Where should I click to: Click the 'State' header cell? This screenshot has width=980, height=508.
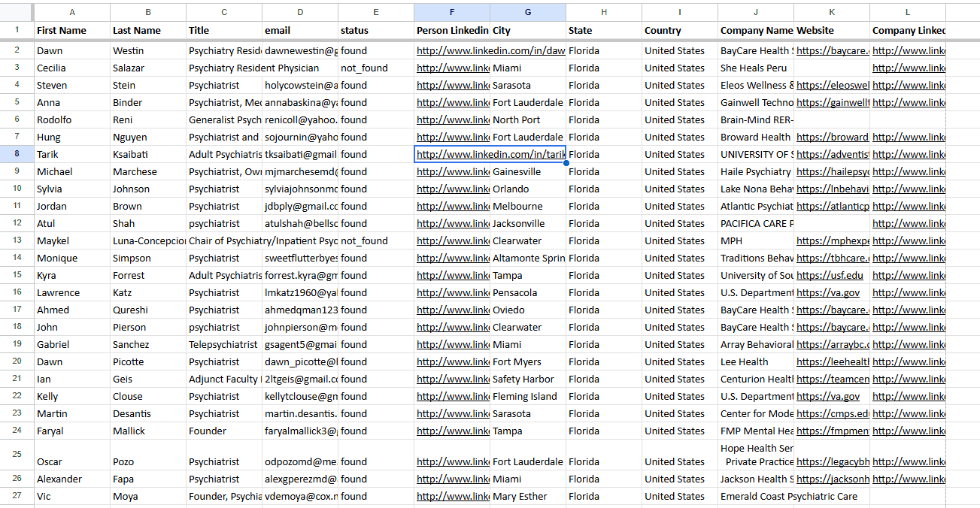[x=604, y=31]
